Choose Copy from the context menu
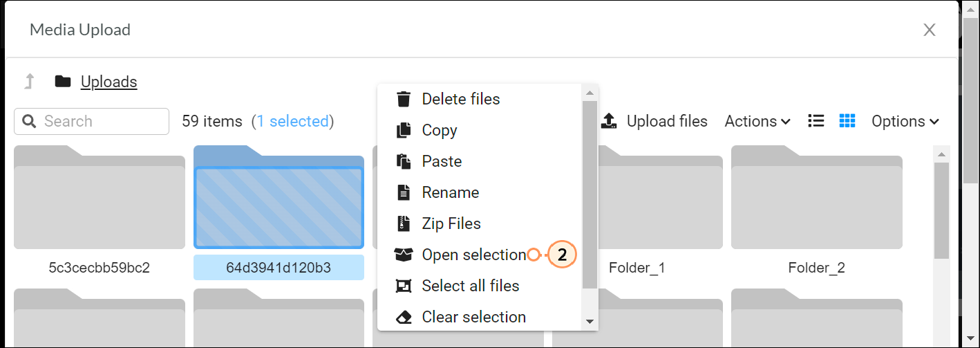Viewport: 980px width, 348px height. click(x=480, y=130)
